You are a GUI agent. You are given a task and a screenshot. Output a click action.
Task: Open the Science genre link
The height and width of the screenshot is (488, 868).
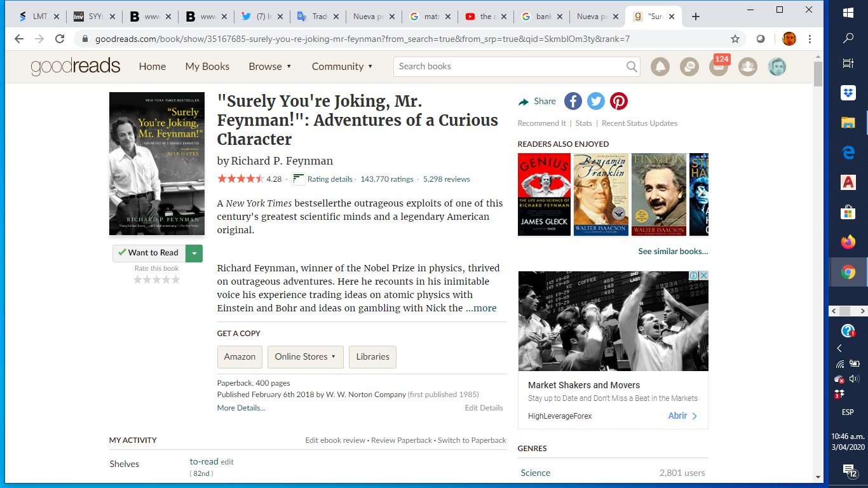click(x=536, y=473)
